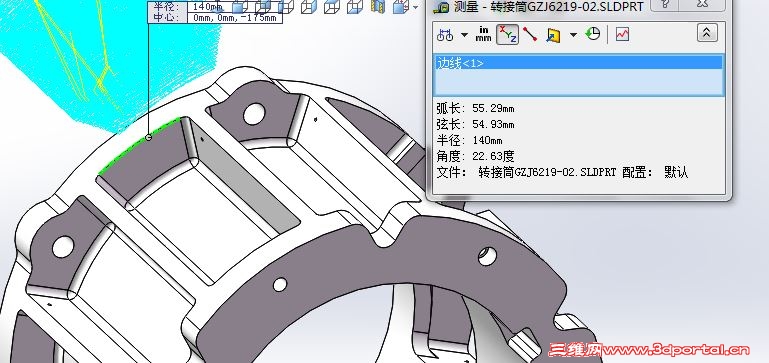Screen dimensions: 769x363
Task: Click the empty area of the selection list box
Action: 578,82
